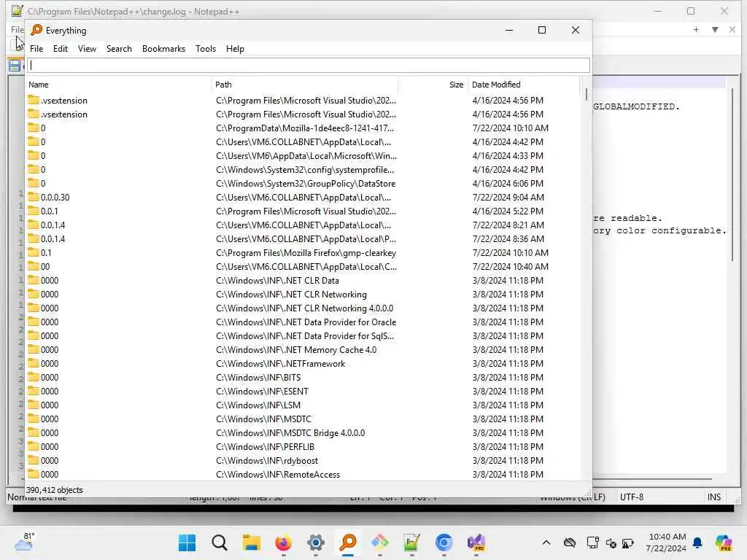Viewport: 747px width, 560px height.
Task: Click the blue circular browser taskbar icon
Action: coord(444,542)
